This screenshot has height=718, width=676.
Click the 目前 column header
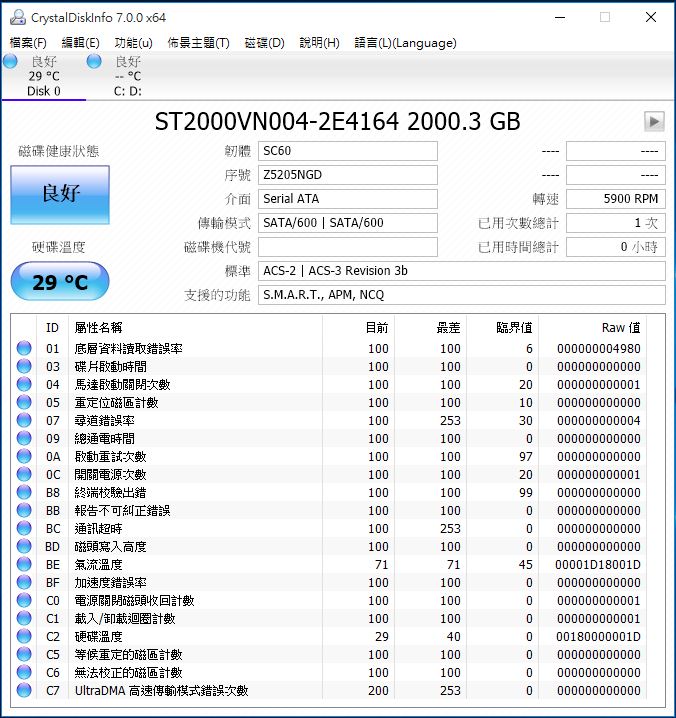pos(358,328)
